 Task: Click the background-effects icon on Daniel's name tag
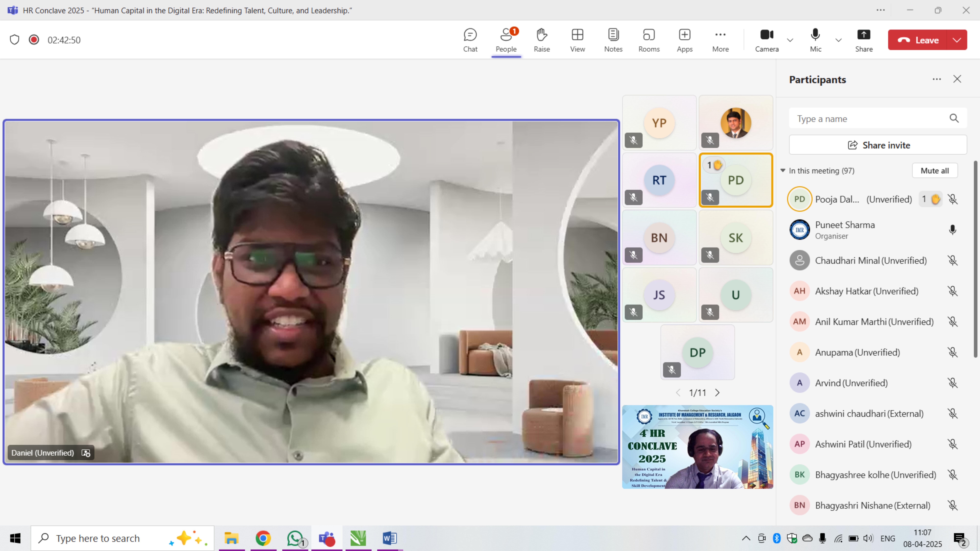[86, 453]
